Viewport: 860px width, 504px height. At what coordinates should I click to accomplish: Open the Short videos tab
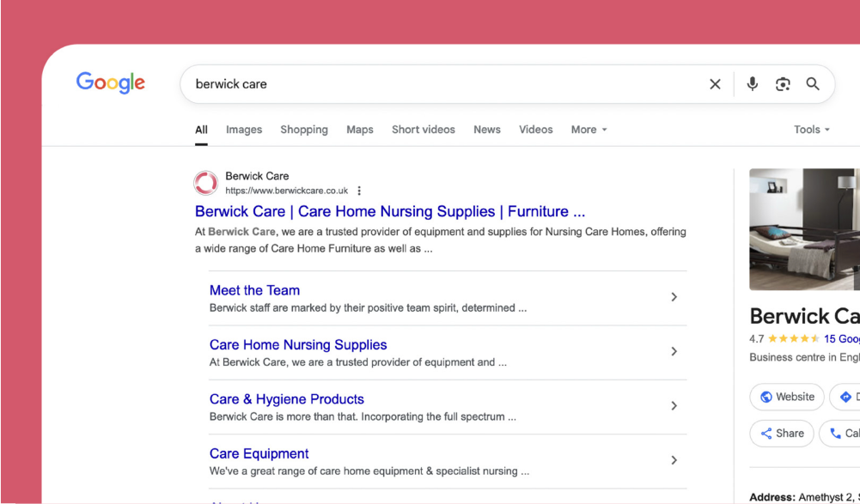pyautogui.click(x=424, y=130)
